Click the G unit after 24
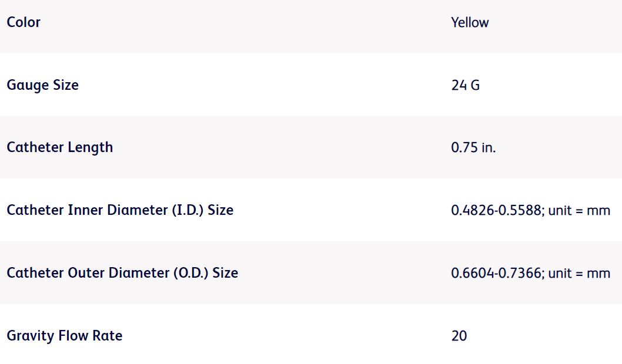Image resolution: width=622 pixels, height=364 pixels. [x=474, y=85]
